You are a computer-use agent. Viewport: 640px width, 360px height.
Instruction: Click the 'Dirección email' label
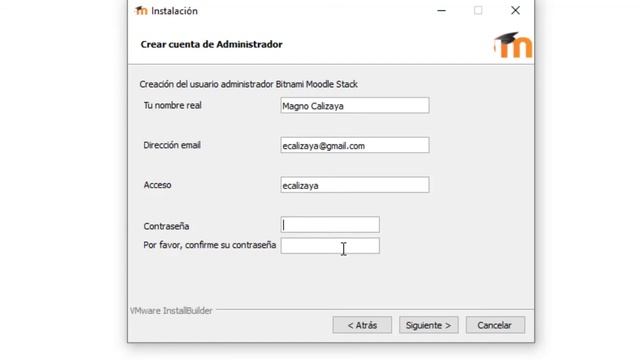coord(172,145)
